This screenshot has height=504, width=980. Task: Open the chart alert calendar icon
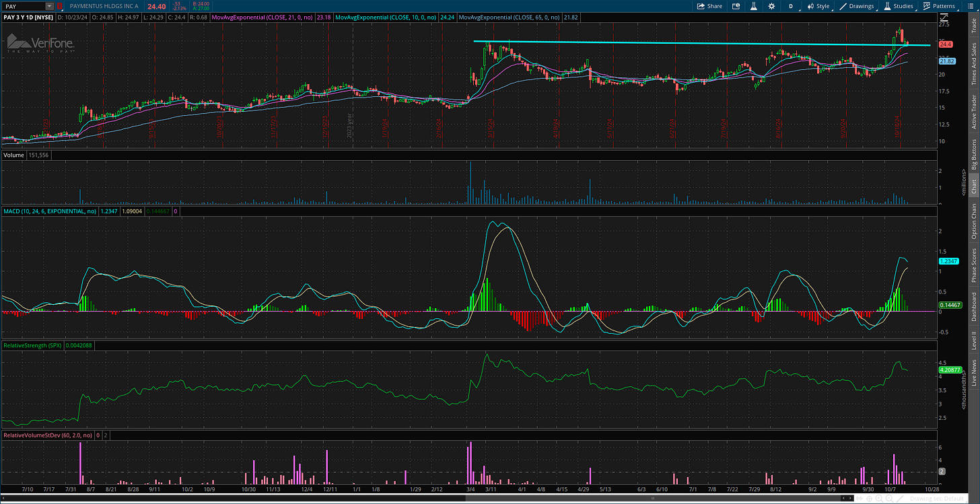(x=736, y=6)
